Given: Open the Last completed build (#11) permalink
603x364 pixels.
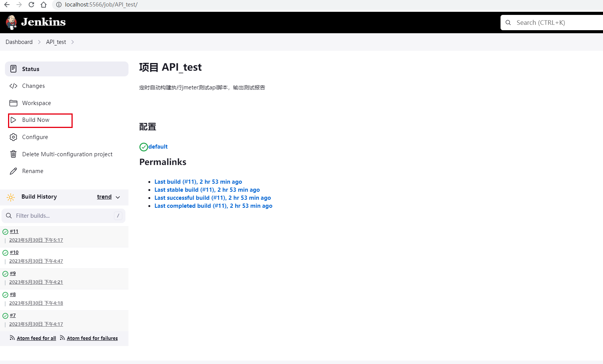Looking at the screenshot, I should (x=213, y=206).
